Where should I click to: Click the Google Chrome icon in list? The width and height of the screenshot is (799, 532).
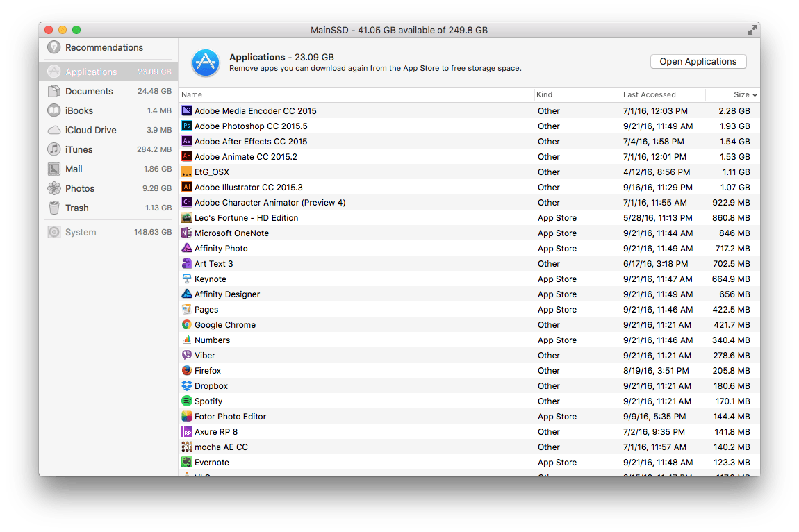coord(186,324)
